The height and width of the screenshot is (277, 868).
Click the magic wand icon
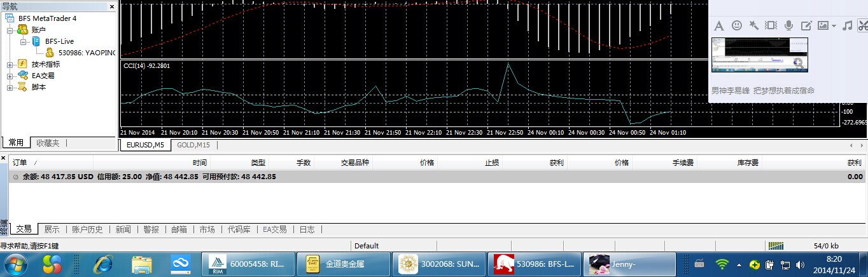click(x=753, y=25)
